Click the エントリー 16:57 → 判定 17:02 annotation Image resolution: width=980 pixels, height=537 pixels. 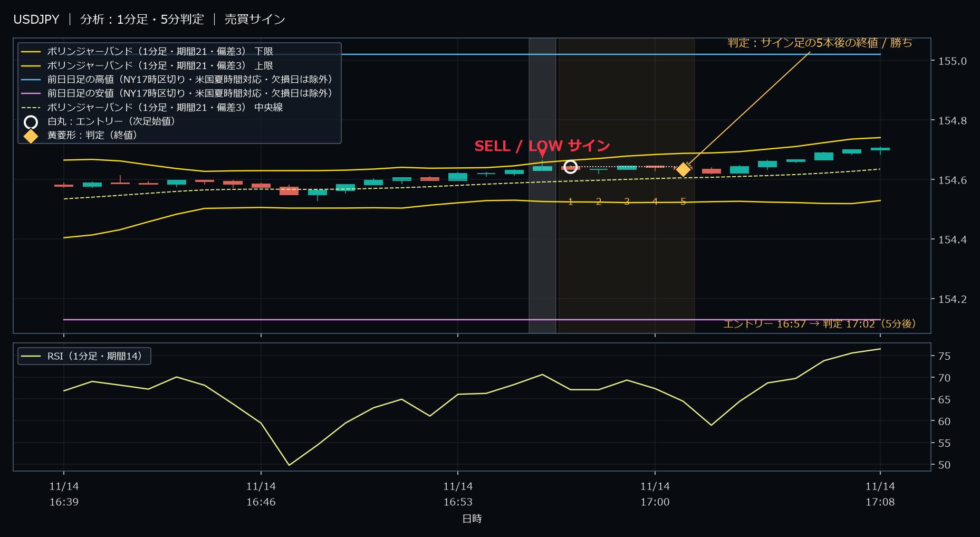[819, 324]
